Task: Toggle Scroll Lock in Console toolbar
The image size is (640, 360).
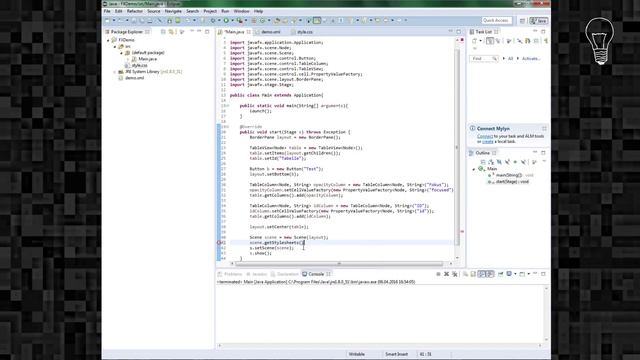Action: (x=473, y=274)
